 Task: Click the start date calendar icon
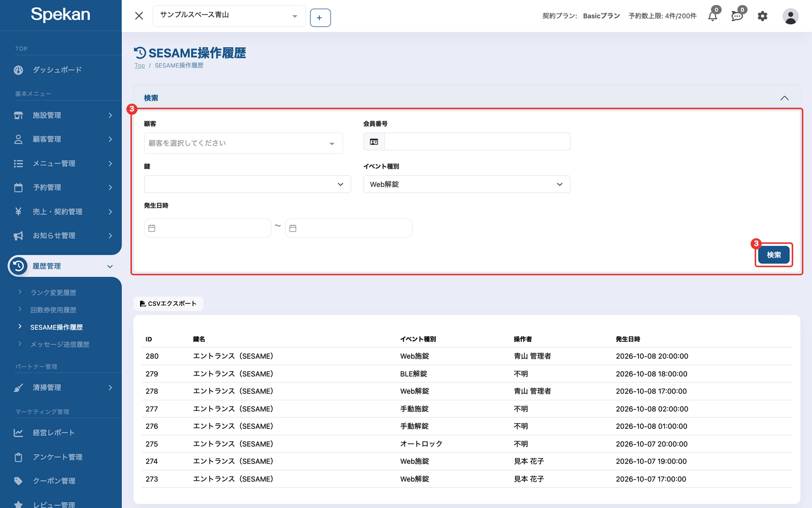point(152,228)
